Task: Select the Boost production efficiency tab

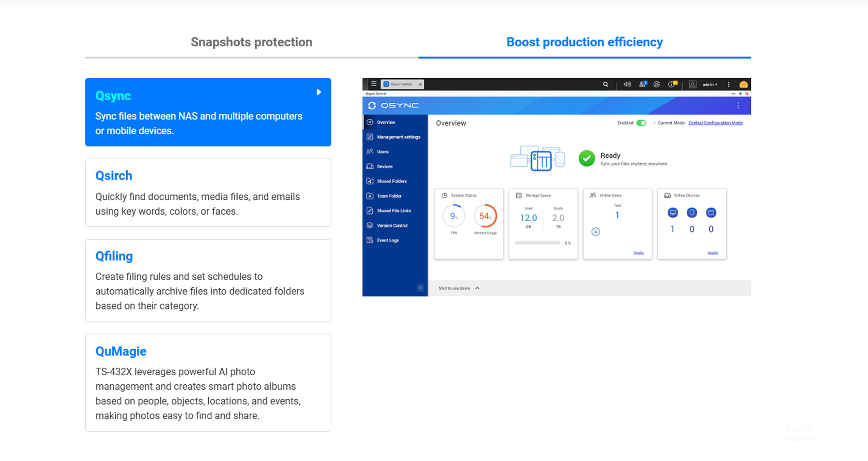Action: (584, 42)
